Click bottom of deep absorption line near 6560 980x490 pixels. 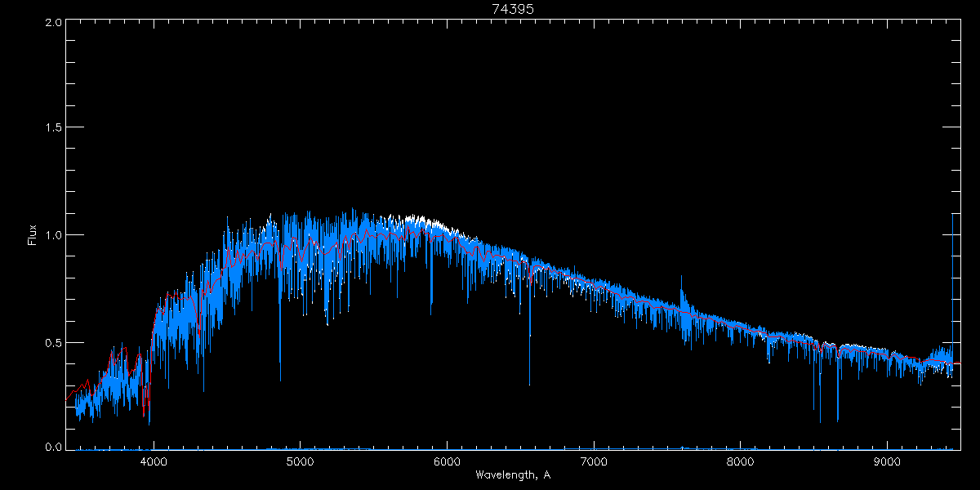[x=529, y=383]
